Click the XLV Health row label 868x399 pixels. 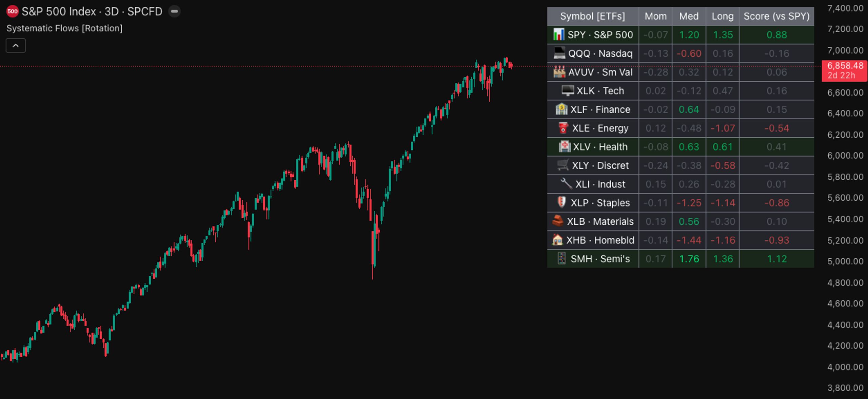pyautogui.click(x=600, y=147)
